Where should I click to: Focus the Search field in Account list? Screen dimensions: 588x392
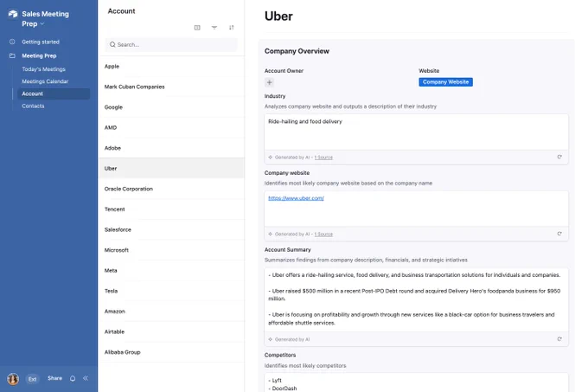171,45
